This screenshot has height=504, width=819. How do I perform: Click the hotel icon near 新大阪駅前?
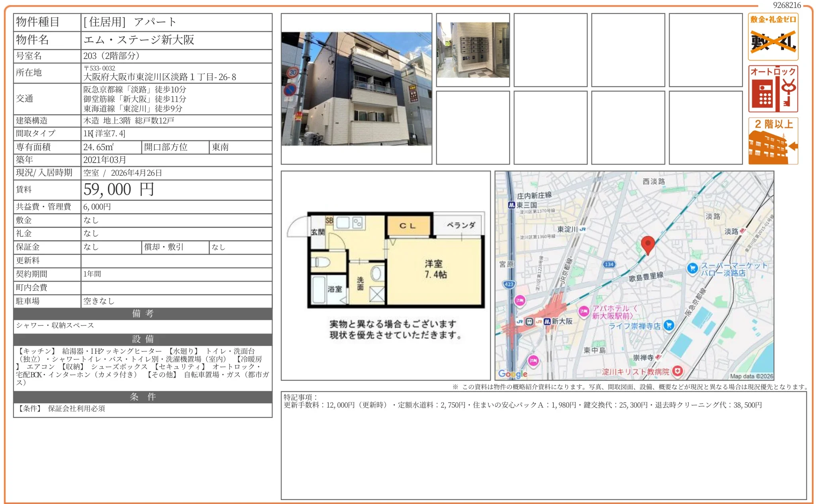click(584, 310)
